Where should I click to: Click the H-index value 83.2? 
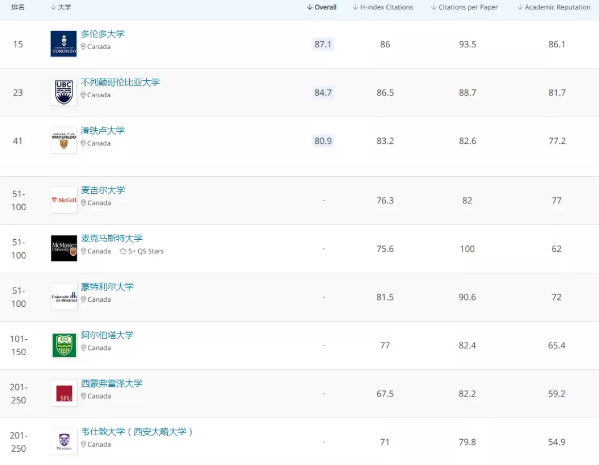385,141
